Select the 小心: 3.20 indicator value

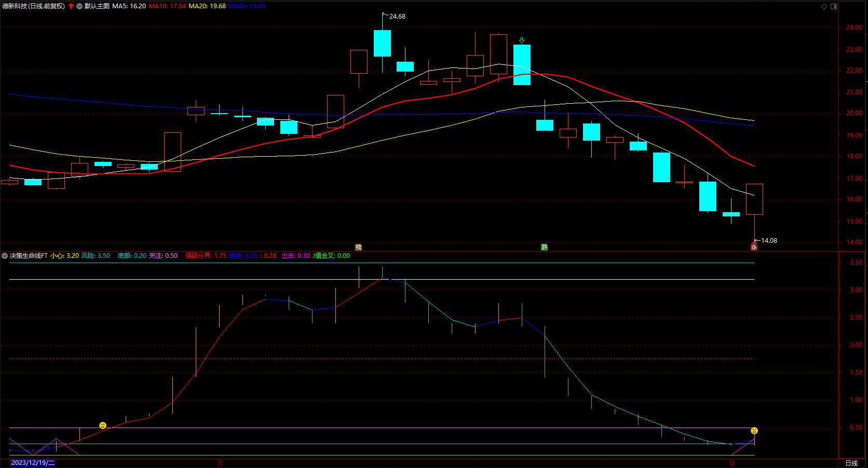(65, 256)
